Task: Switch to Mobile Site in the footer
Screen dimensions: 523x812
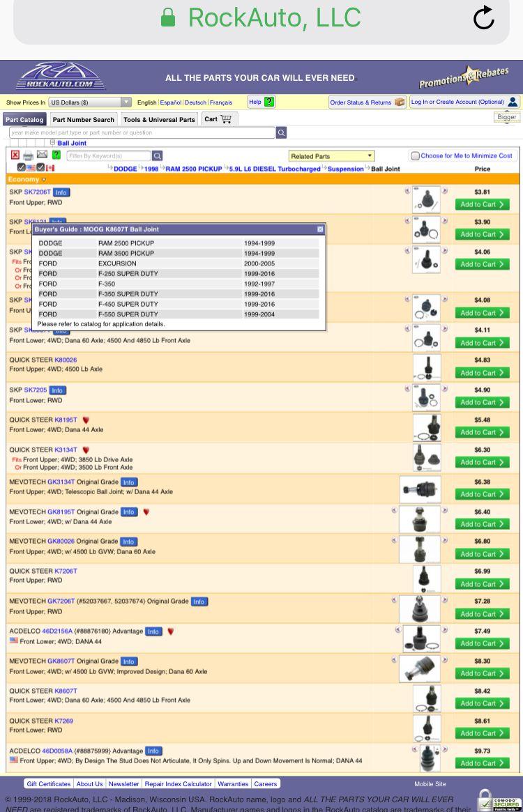Action: [x=430, y=784]
